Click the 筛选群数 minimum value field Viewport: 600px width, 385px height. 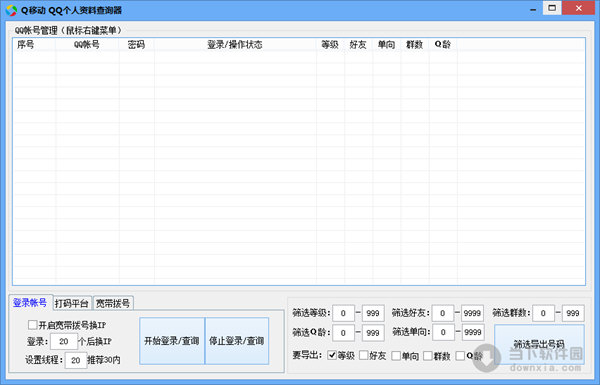(543, 313)
